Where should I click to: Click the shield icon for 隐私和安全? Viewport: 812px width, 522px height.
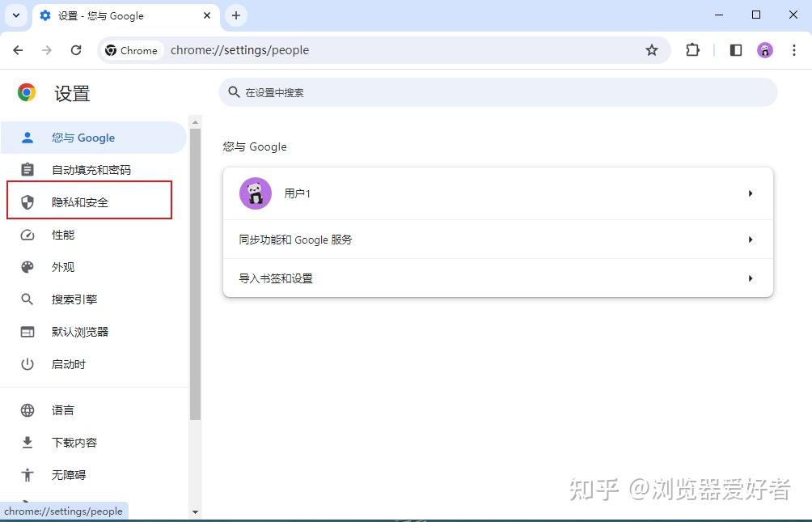click(27, 202)
